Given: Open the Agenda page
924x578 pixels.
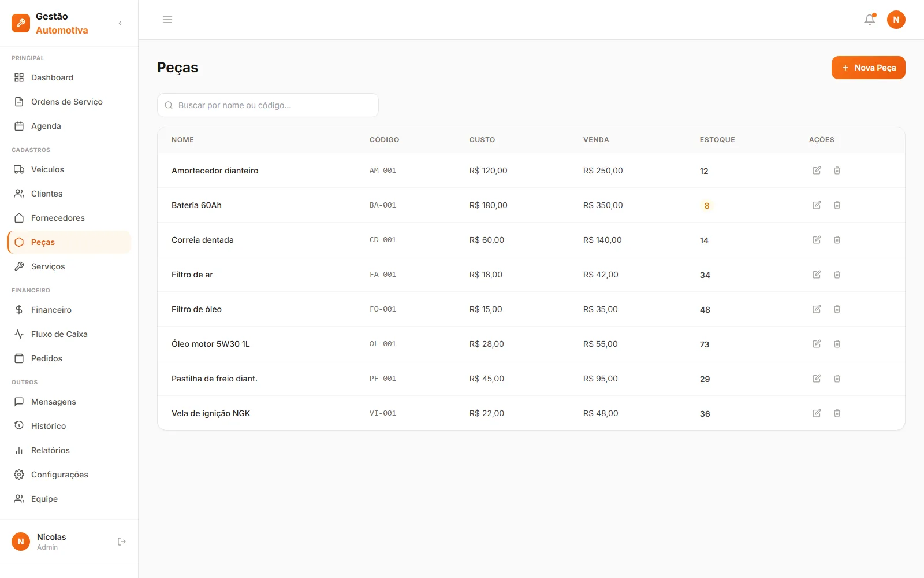Looking at the screenshot, I should coord(69,126).
